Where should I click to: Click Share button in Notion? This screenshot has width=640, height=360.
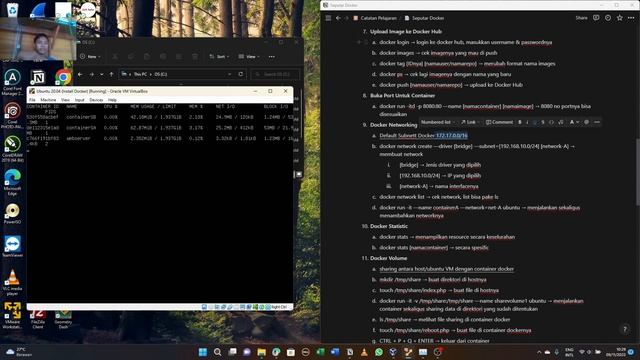[x=581, y=18]
